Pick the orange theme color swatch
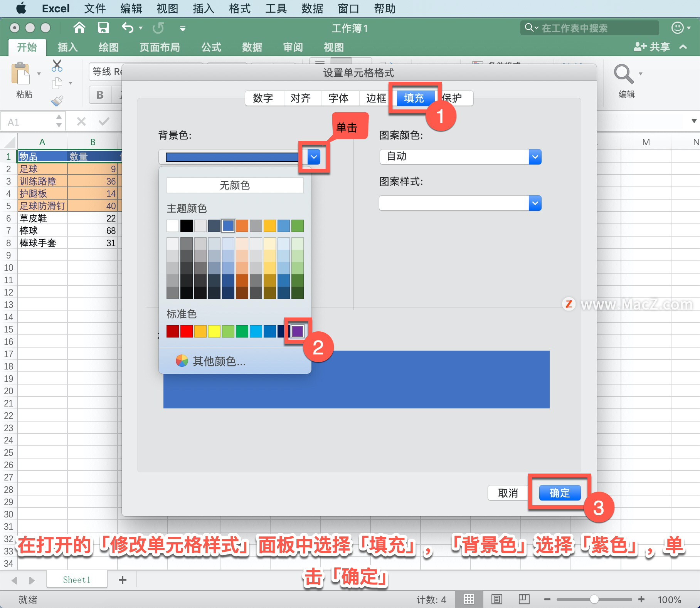The image size is (700, 608). coord(242,226)
